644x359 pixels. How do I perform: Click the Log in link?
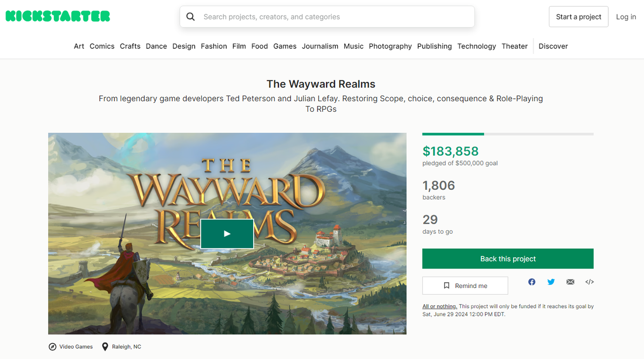pyautogui.click(x=626, y=17)
